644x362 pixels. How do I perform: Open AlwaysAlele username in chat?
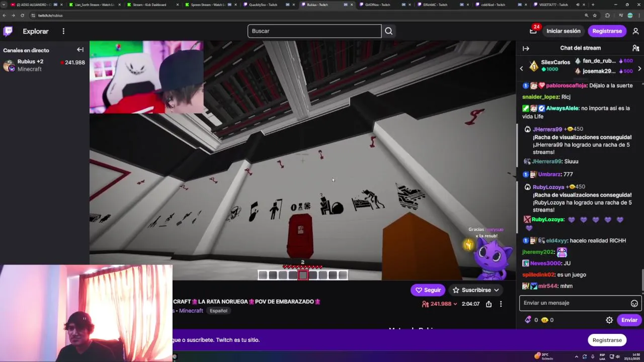coord(562,108)
